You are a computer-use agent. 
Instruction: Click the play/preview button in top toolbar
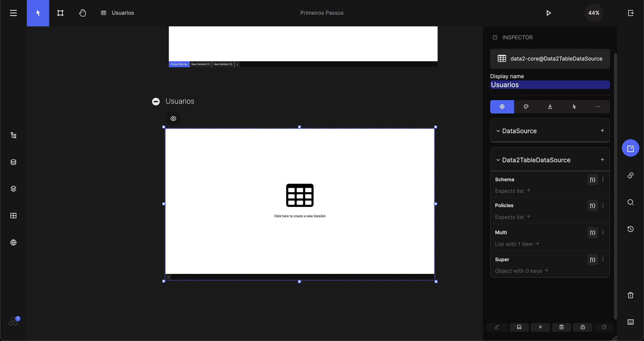(549, 13)
